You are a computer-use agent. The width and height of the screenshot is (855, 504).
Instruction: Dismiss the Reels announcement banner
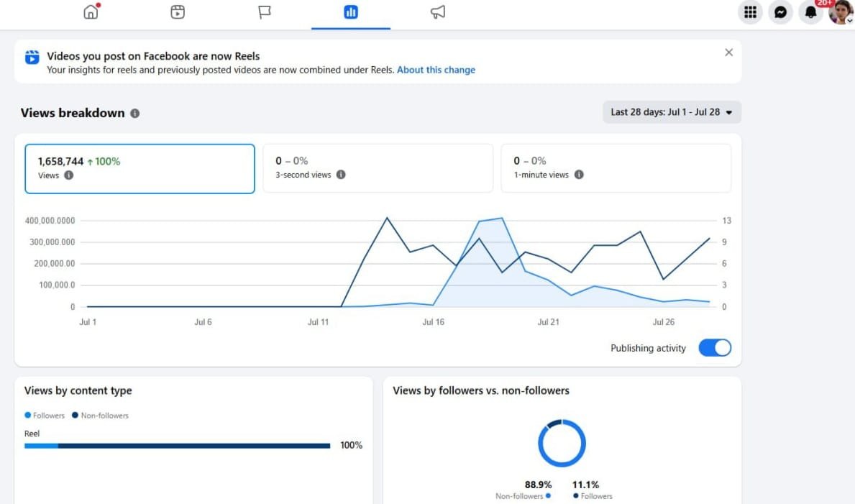coord(728,52)
